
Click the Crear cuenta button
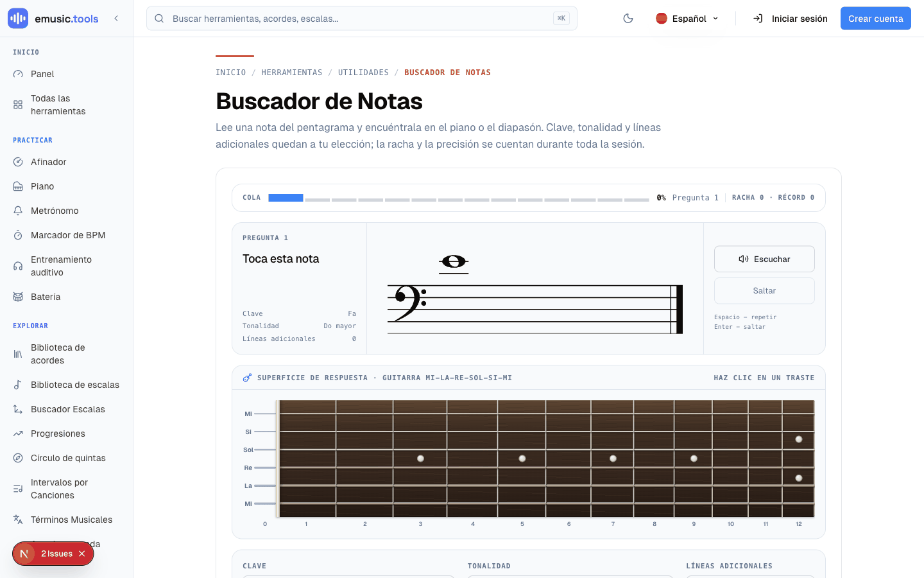[875, 19]
